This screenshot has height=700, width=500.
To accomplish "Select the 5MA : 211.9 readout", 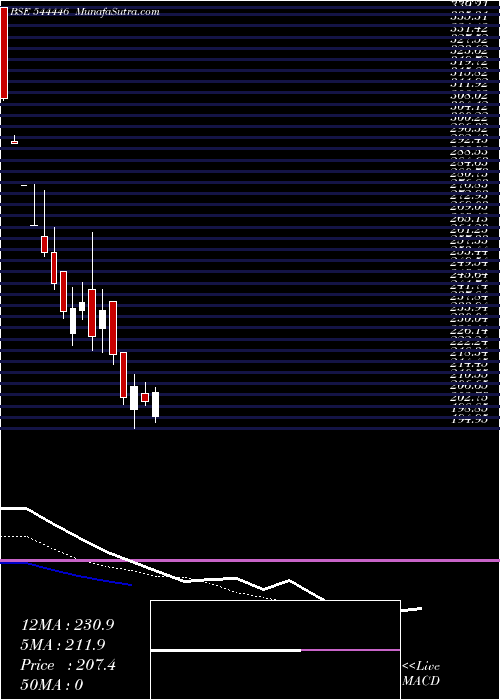I will [63, 645].
